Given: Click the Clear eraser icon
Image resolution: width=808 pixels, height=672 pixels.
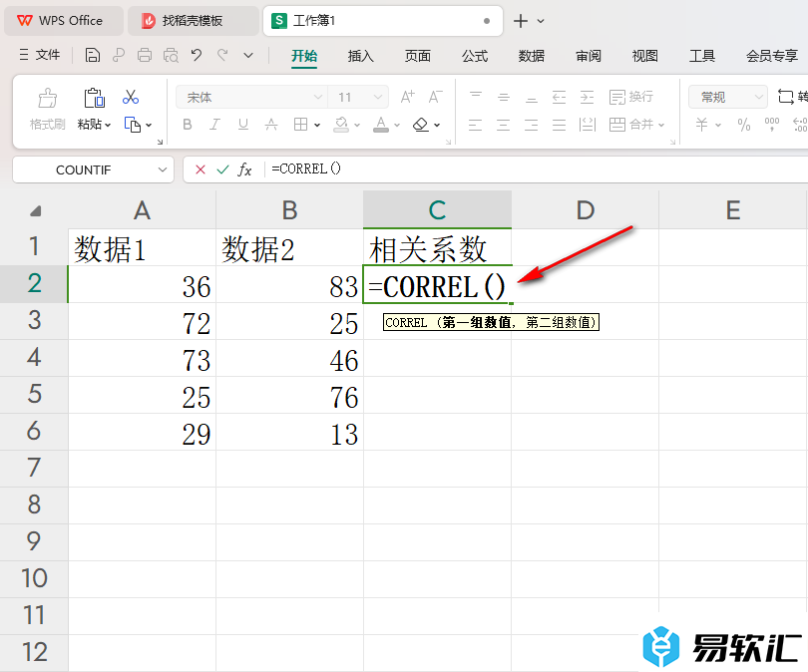Looking at the screenshot, I should 421,125.
